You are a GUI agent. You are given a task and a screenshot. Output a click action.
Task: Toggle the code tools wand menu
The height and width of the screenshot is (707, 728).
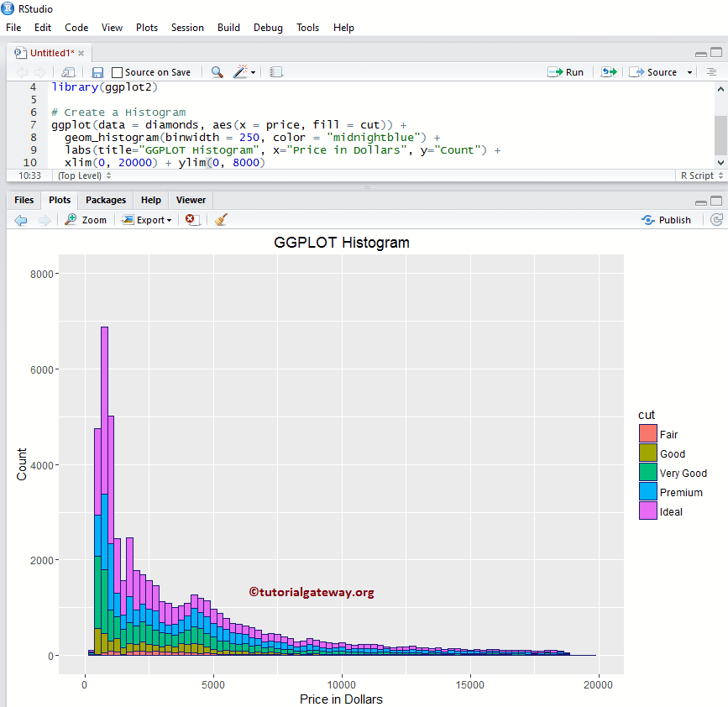pyautogui.click(x=239, y=72)
